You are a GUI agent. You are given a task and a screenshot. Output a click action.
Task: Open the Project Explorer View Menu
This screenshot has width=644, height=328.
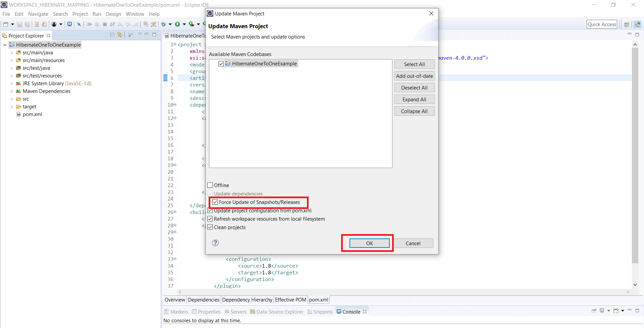(140, 34)
